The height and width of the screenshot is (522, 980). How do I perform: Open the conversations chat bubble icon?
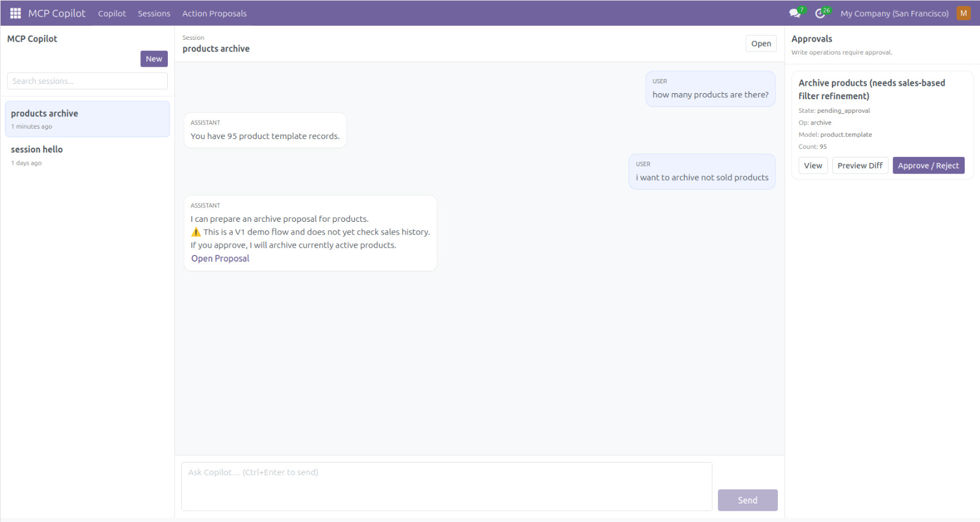(795, 13)
